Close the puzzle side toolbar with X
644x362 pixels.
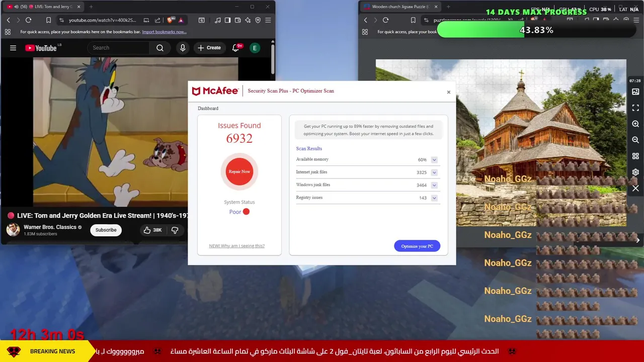(635, 189)
